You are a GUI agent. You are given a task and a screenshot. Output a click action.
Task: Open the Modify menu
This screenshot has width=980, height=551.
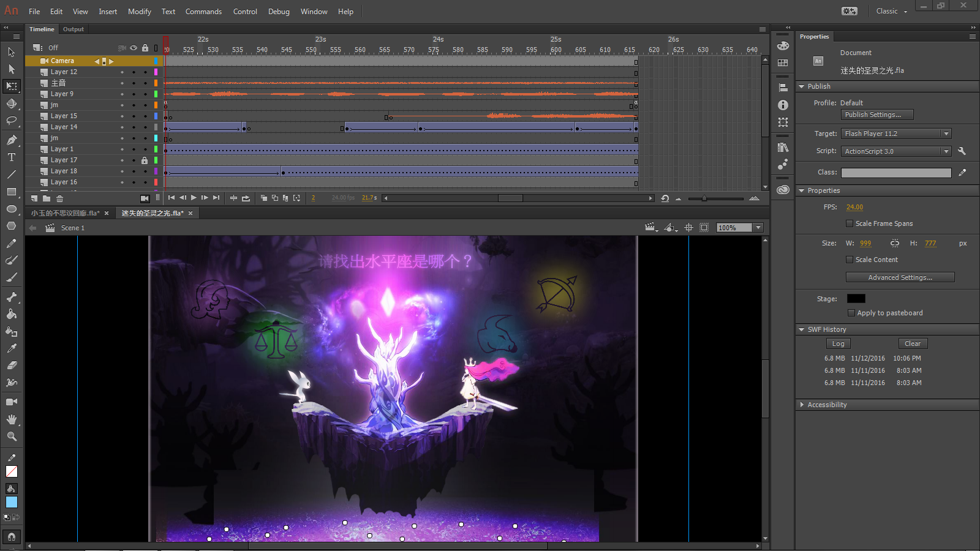[140, 12]
